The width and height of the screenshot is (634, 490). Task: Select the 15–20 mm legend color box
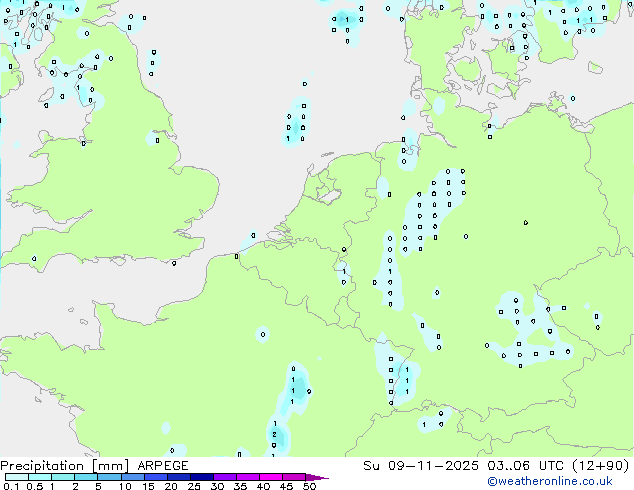[x=155, y=477]
